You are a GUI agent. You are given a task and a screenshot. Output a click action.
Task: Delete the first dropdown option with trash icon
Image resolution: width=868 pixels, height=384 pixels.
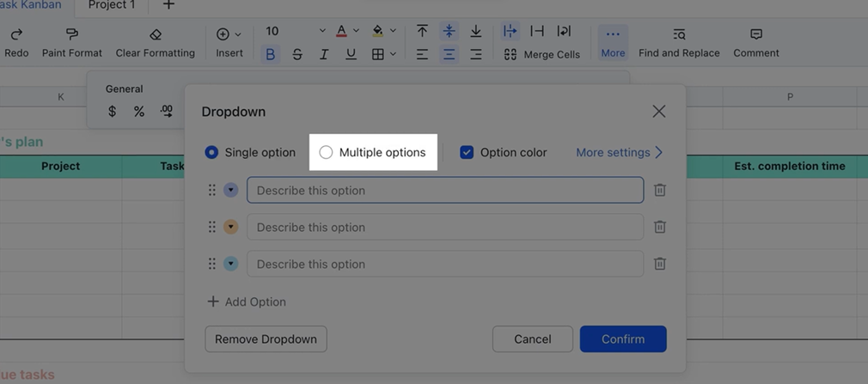click(659, 190)
